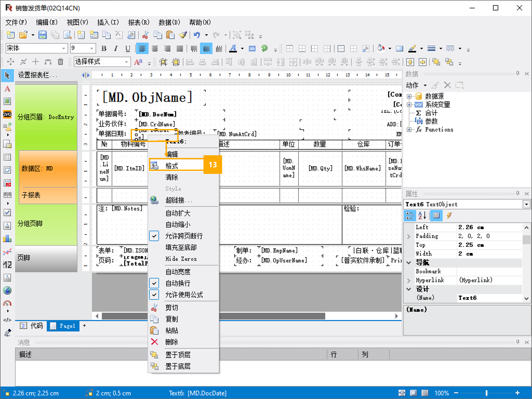Image resolution: width=532 pixels, height=399 pixels.
Task: Collapse the 导航 property group
Action: (409, 263)
